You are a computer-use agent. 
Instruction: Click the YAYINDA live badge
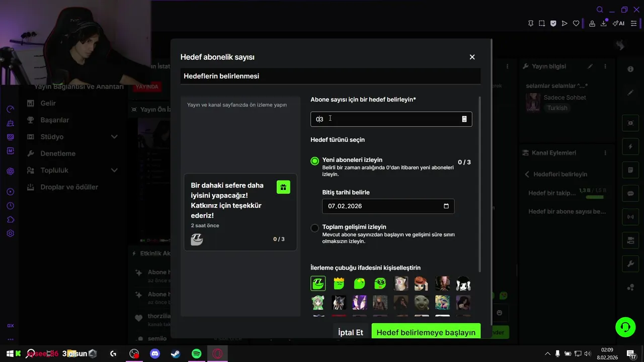(x=147, y=86)
